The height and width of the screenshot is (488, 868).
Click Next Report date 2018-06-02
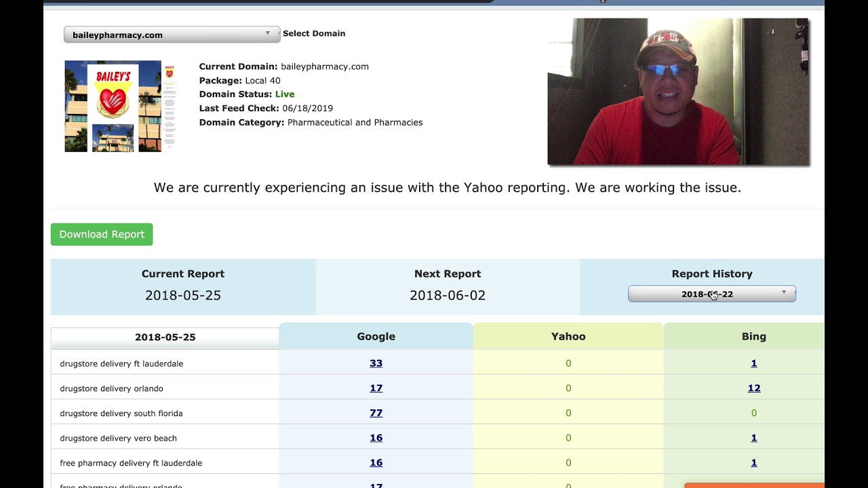click(x=448, y=296)
